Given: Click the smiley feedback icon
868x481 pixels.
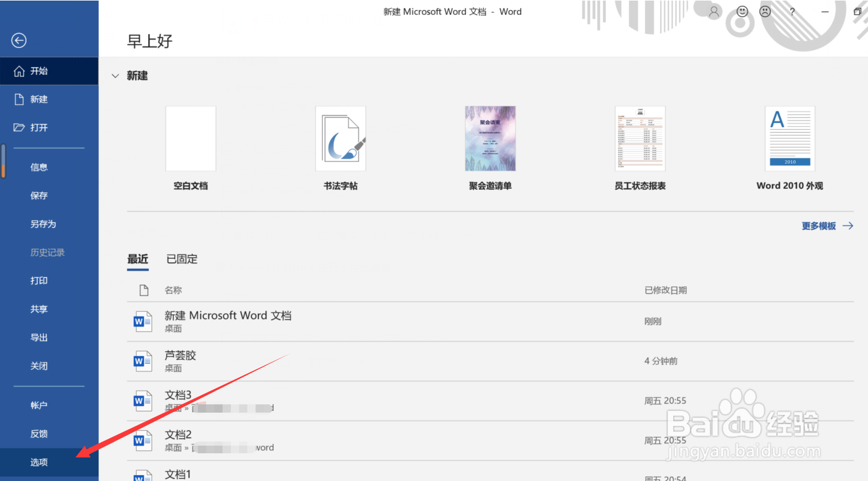Looking at the screenshot, I should click(741, 11).
